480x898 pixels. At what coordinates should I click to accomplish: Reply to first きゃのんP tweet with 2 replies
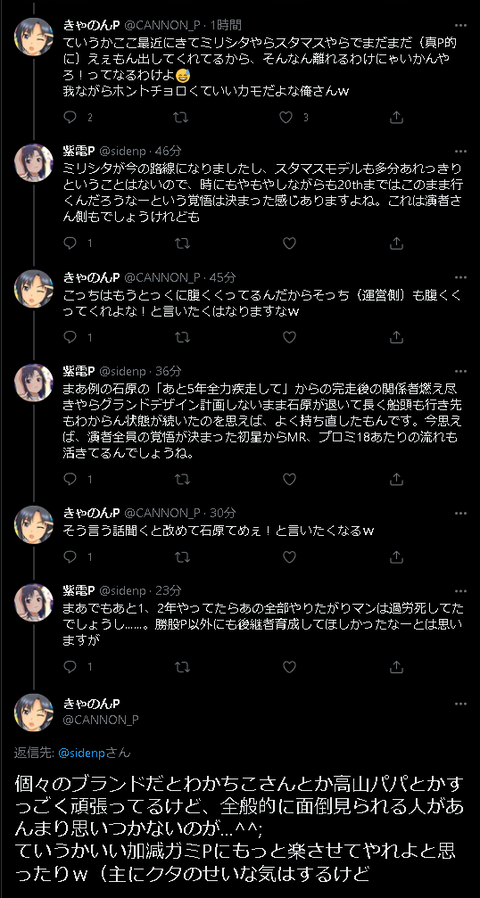pyautogui.click(x=69, y=117)
